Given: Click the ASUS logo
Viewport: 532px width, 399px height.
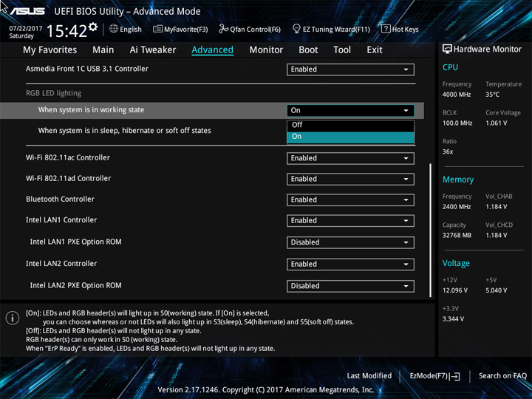Looking at the screenshot, I should 27,11.
